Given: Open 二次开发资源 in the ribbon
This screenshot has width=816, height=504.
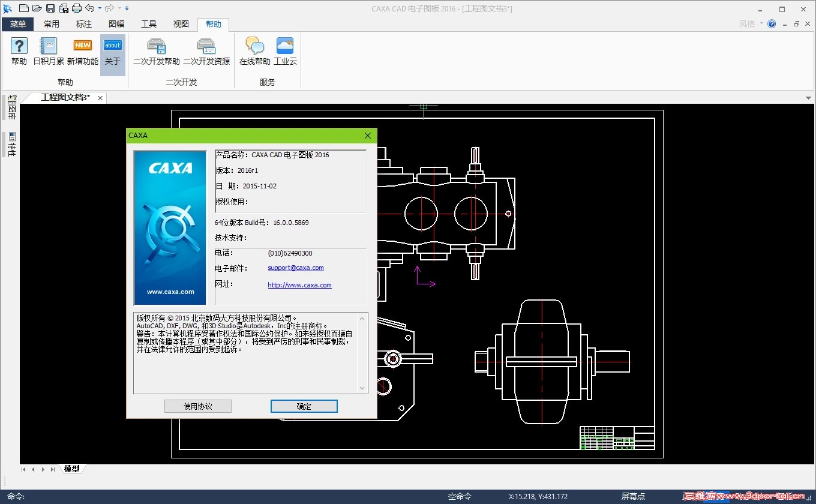Looking at the screenshot, I should pos(206,52).
